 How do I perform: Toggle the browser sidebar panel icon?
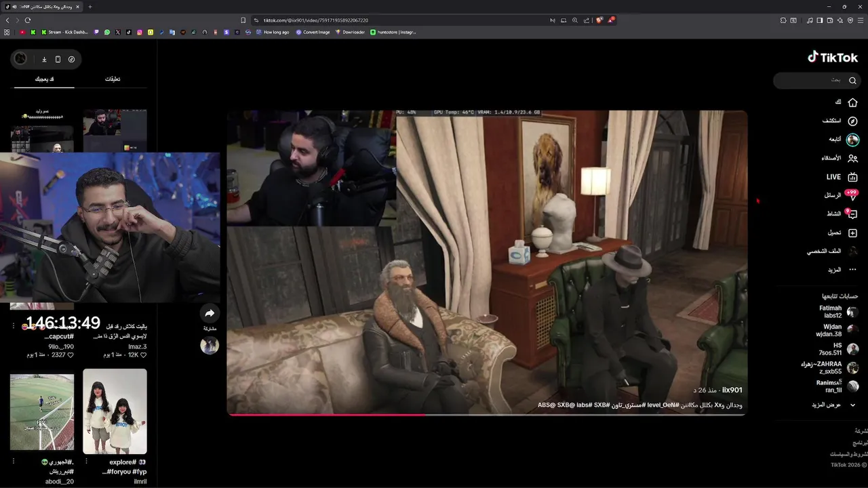pyautogui.click(x=819, y=20)
